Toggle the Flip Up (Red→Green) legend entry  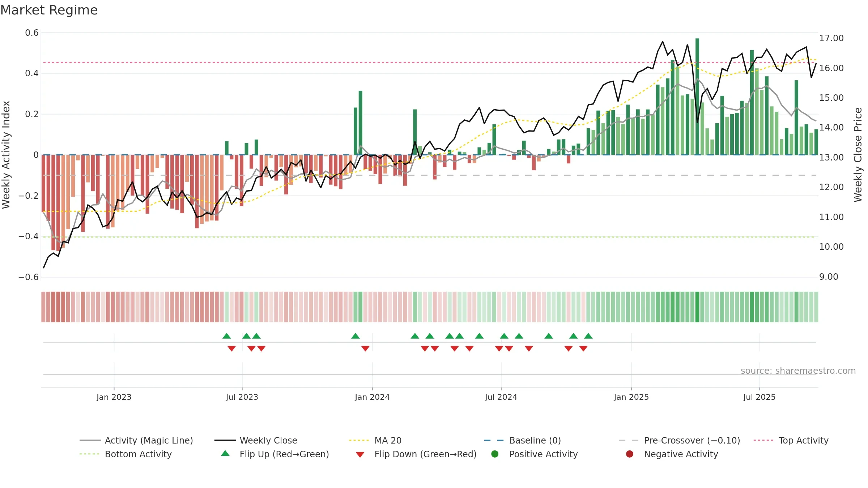tap(275, 454)
